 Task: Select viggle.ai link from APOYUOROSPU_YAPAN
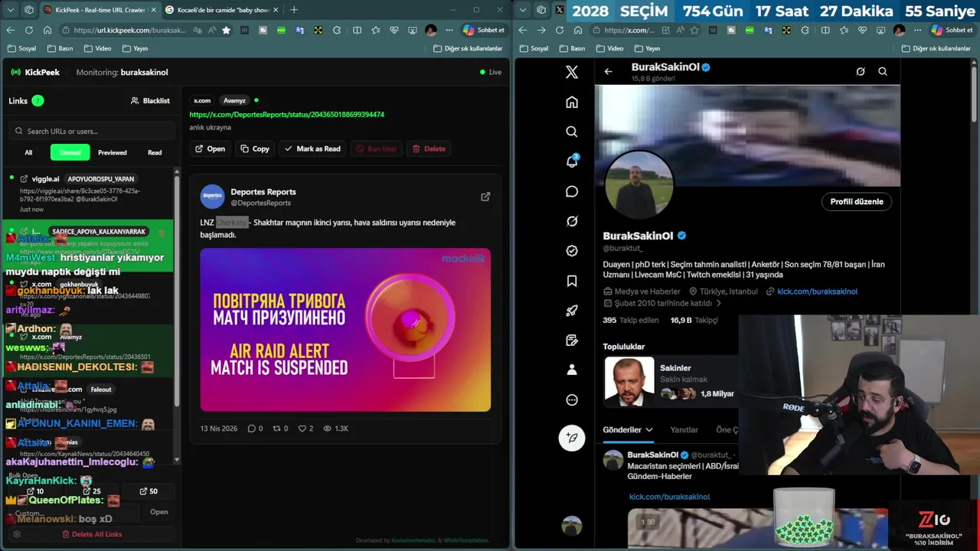pyautogui.click(x=88, y=193)
